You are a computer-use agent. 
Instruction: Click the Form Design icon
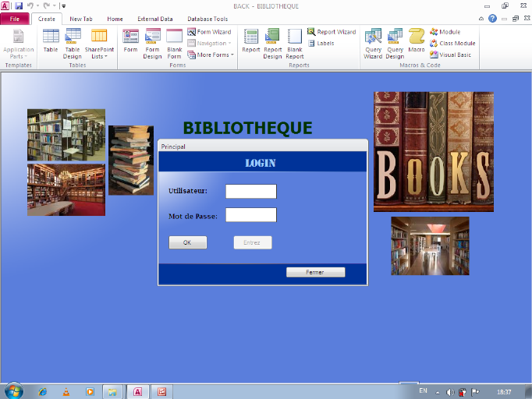pos(152,41)
